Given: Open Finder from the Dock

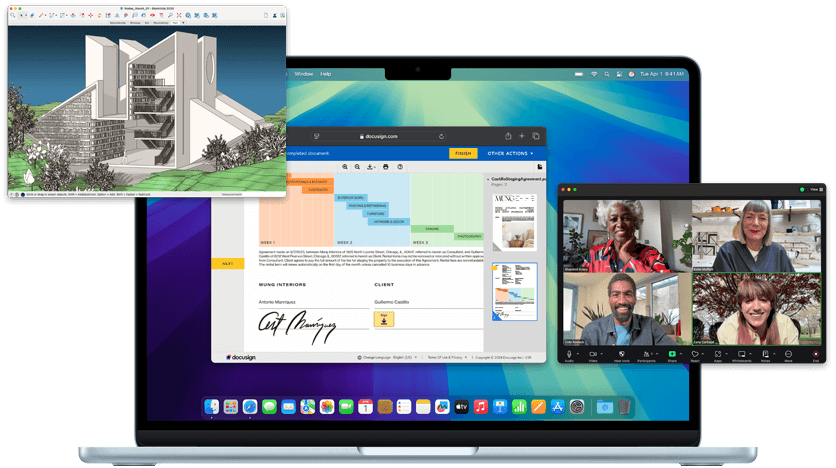Looking at the screenshot, I should tap(212, 407).
